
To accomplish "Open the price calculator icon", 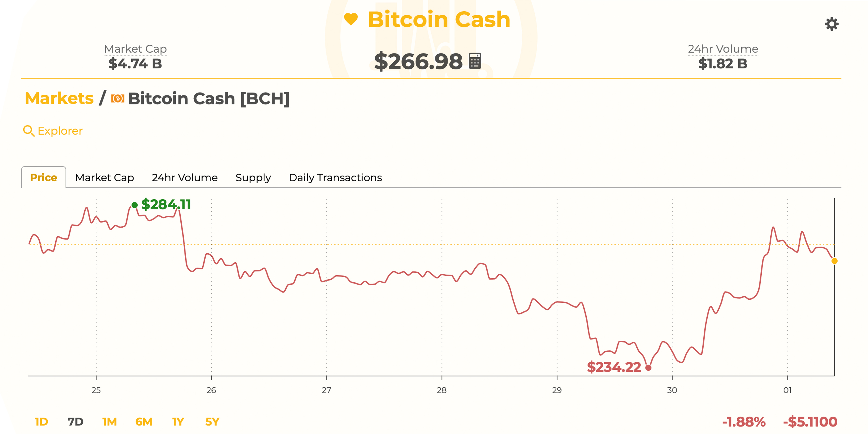I will [x=475, y=61].
